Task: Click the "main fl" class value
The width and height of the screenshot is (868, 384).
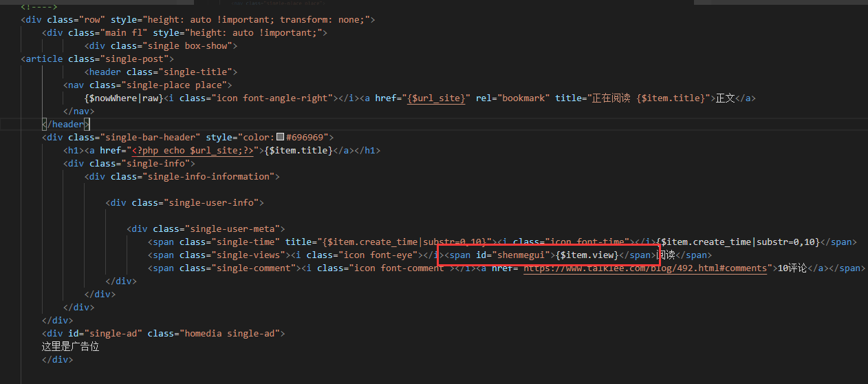Action: [x=124, y=33]
